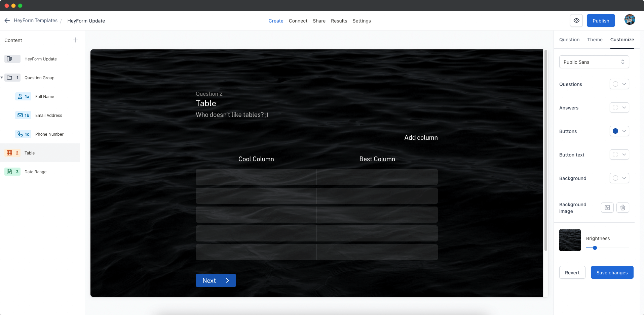Open HeyForm Templates breadcrumb link

click(36, 20)
